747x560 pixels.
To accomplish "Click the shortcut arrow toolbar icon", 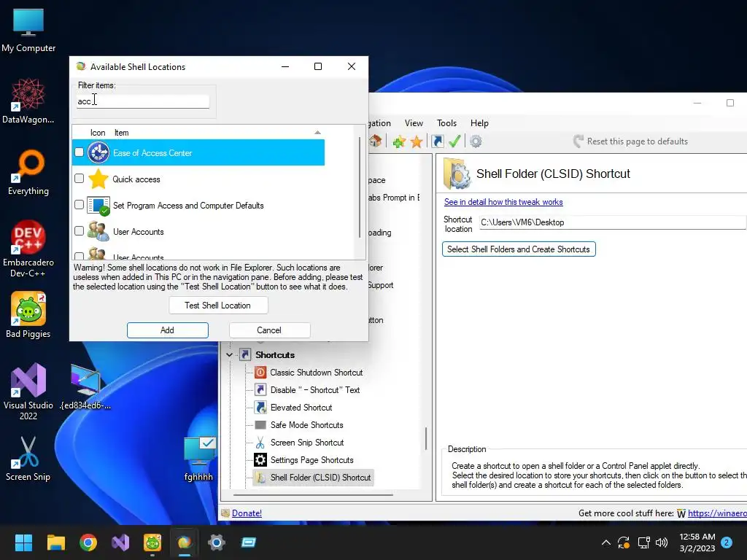I will click(x=438, y=141).
